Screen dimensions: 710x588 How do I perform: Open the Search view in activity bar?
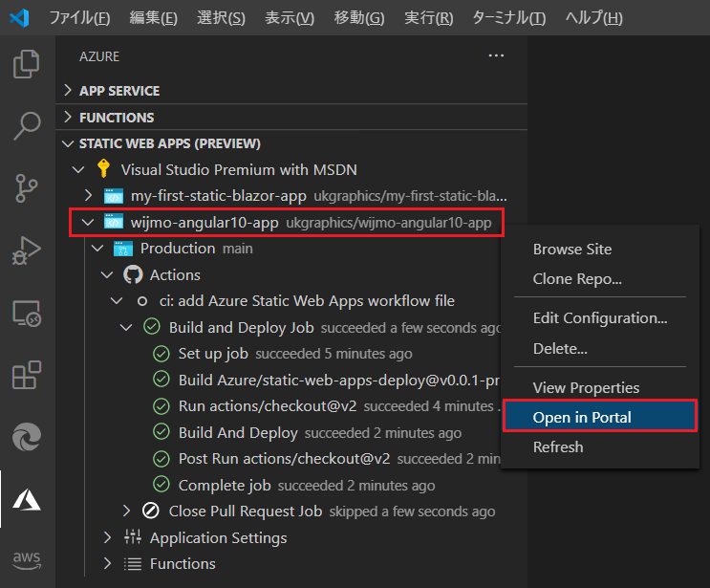(x=27, y=126)
